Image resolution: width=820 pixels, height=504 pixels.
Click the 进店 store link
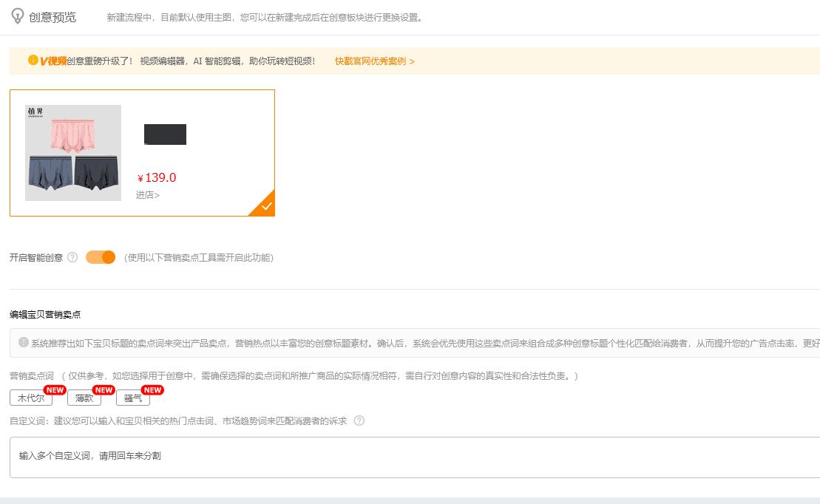click(x=146, y=195)
